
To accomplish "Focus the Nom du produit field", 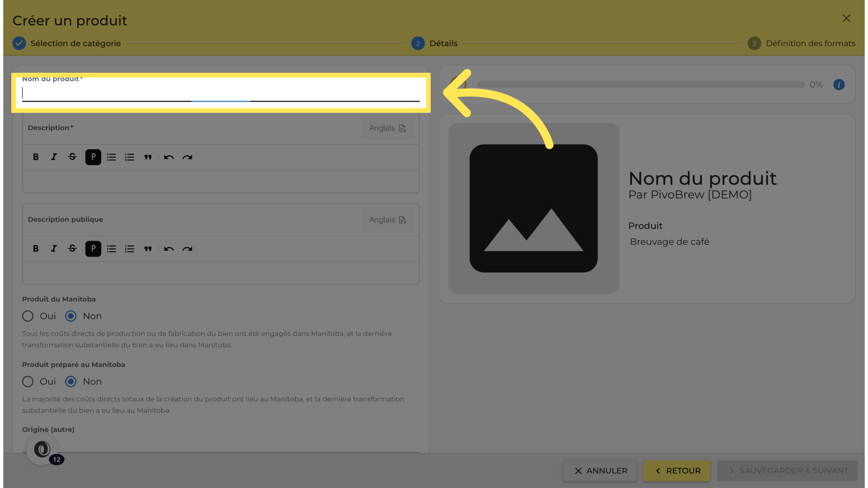I will click(221, 93).
